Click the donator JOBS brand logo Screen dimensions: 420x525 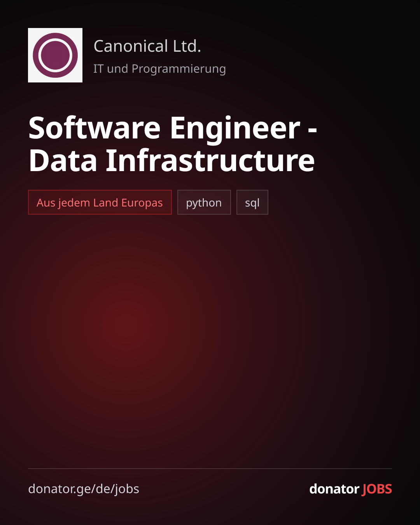coord(350,489)
